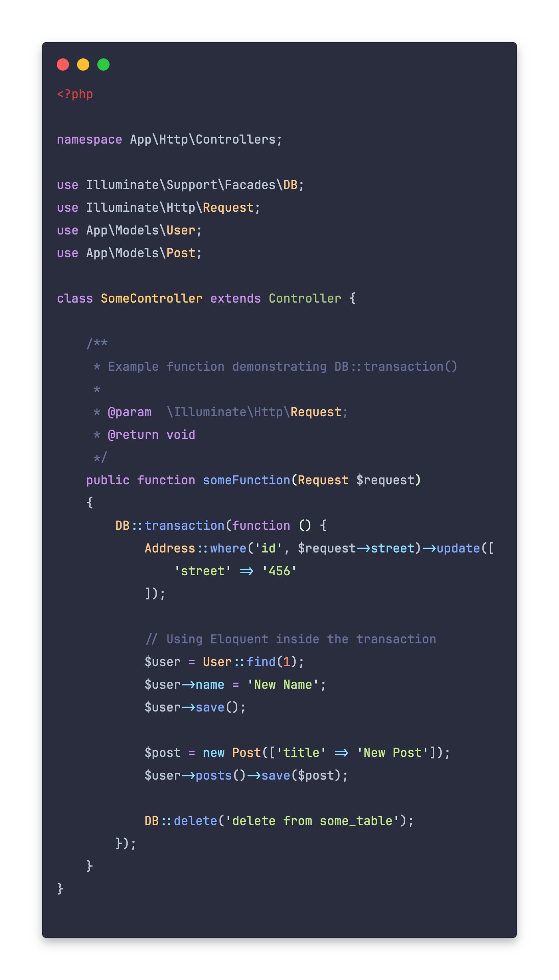
Task: Click the @return docblock annotation
Action: pyautogui.click(x=133, y=435)
